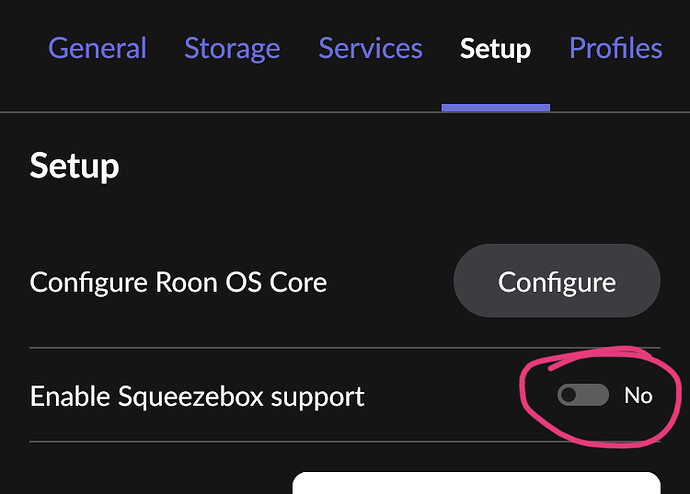Click the dark knob on the Squeezebox switch

[569, 395]
